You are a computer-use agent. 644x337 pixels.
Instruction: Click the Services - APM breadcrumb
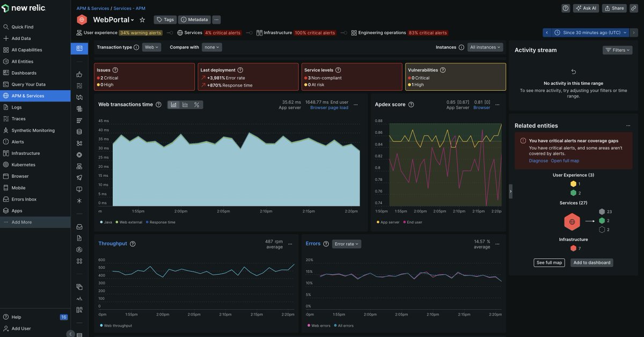coord(129,9)
